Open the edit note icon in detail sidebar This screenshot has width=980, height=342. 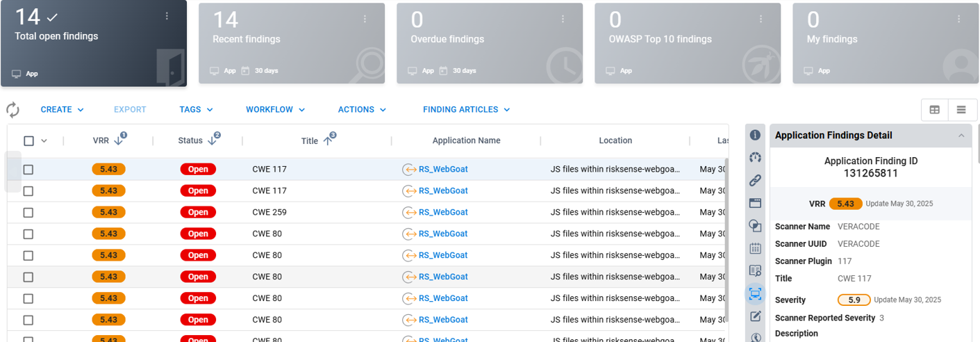click(755, 316)
